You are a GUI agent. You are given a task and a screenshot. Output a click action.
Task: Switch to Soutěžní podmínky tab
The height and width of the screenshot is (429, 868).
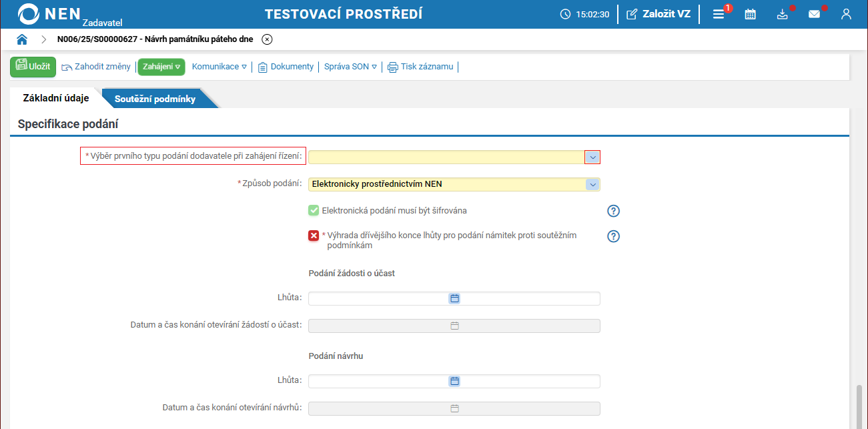155,99
